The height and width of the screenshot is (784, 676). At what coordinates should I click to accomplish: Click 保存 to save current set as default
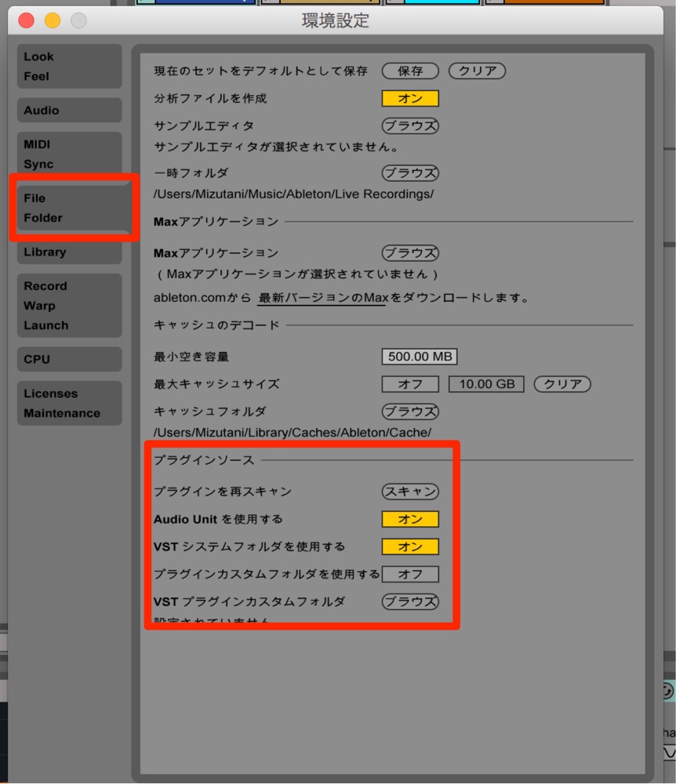[410, 71]
